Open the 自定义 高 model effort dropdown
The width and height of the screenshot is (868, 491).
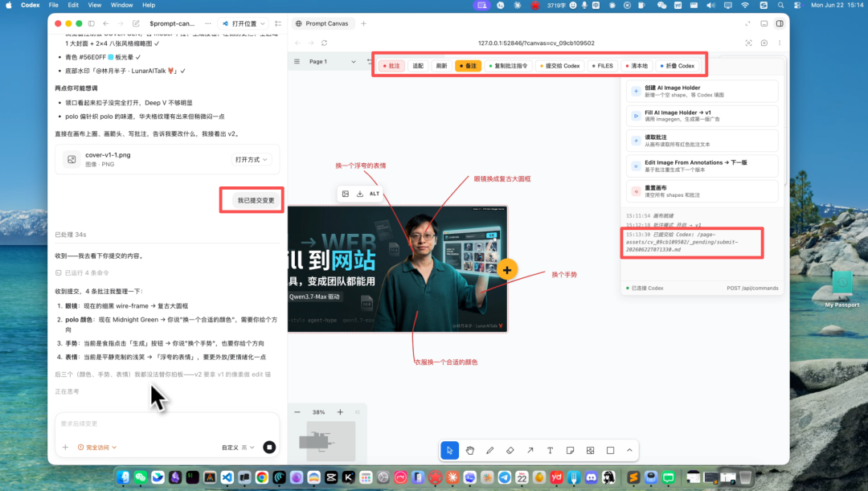tap(238, 448)
